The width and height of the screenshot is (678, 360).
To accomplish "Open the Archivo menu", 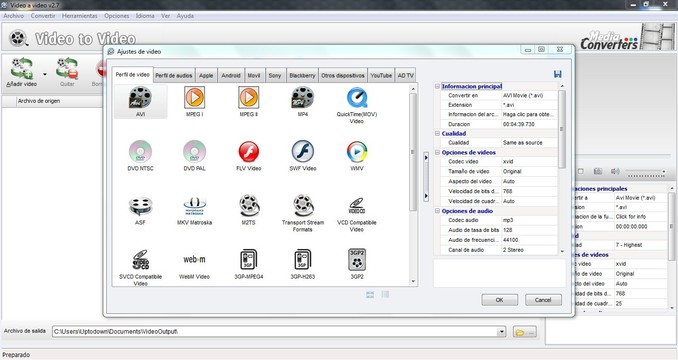I will point(14,16).
